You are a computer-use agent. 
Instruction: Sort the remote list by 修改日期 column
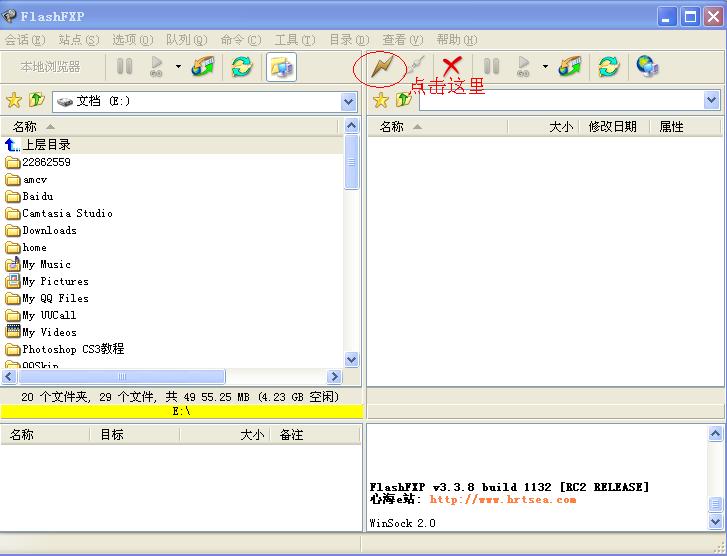click(614, 127)
